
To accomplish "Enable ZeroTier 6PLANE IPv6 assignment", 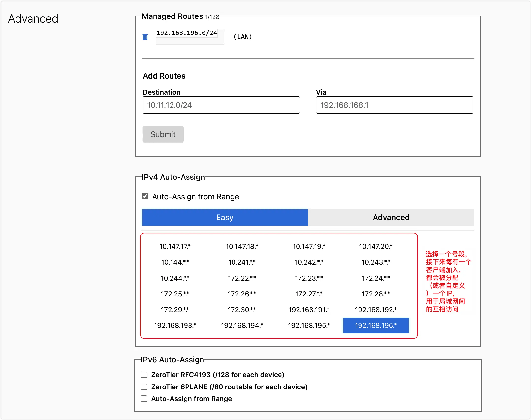I will (x=144, y=387).
